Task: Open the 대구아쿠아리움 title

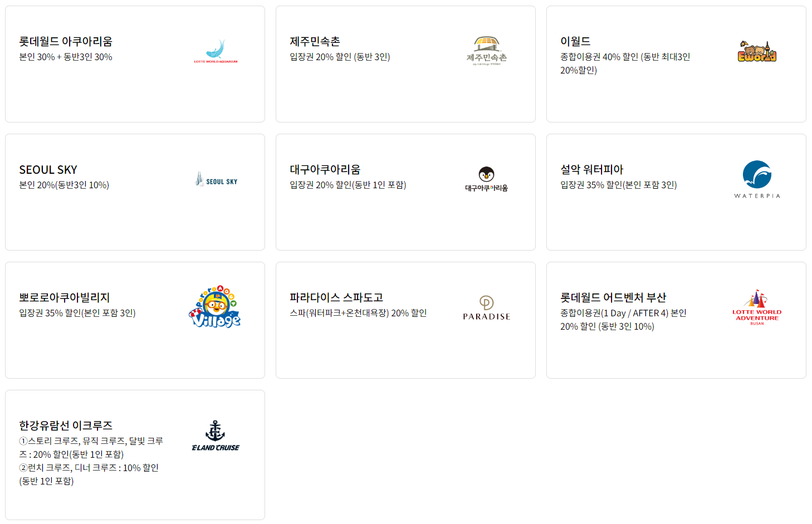Action: tap(325, 169)
